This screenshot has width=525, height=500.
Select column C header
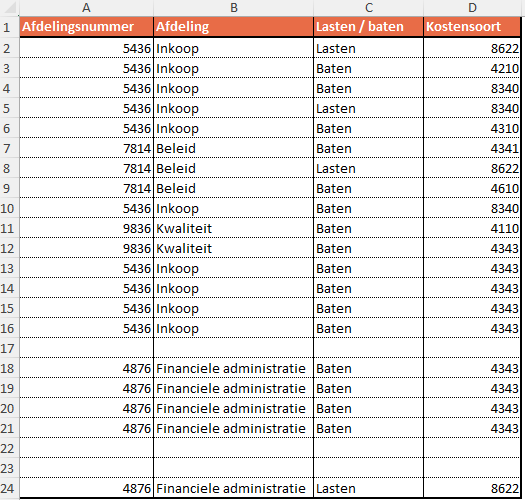point(369,8)
